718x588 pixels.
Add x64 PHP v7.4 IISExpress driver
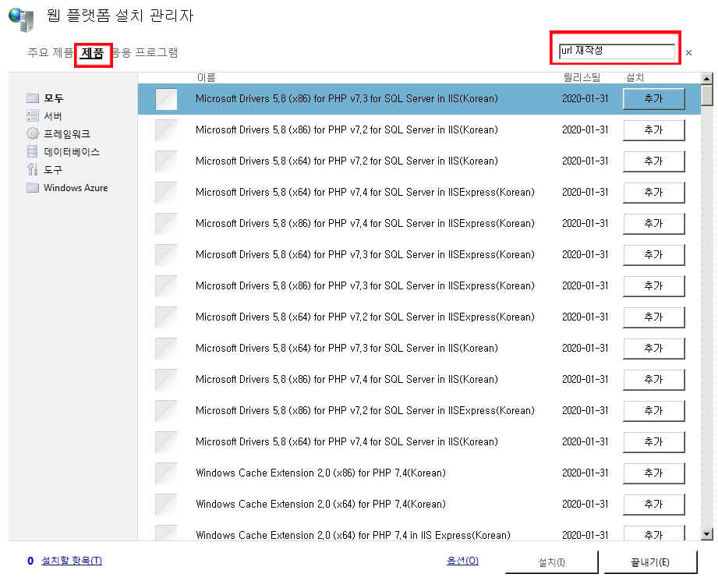click(x=654, y=193)
